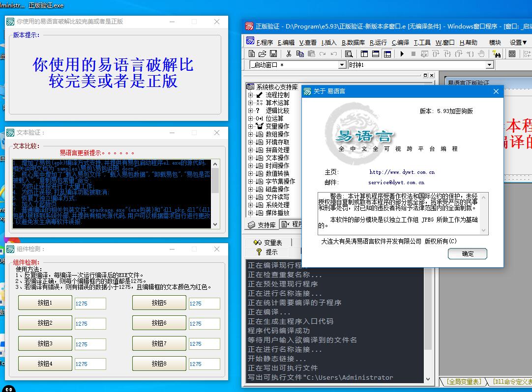Screen dimensions: 532x392
Task: Cut selection with the scissors icon
Action: pyautogui.click(x=289, y=54)
